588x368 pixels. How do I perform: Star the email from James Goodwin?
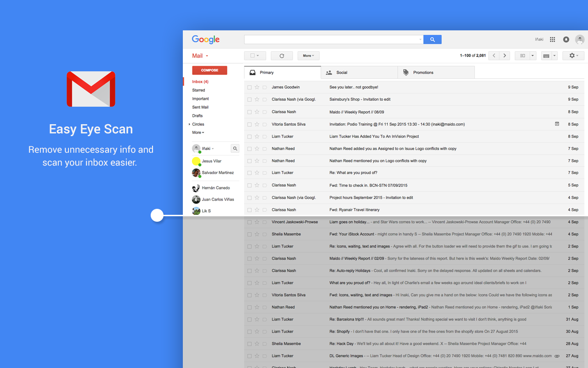click(256, 87)
